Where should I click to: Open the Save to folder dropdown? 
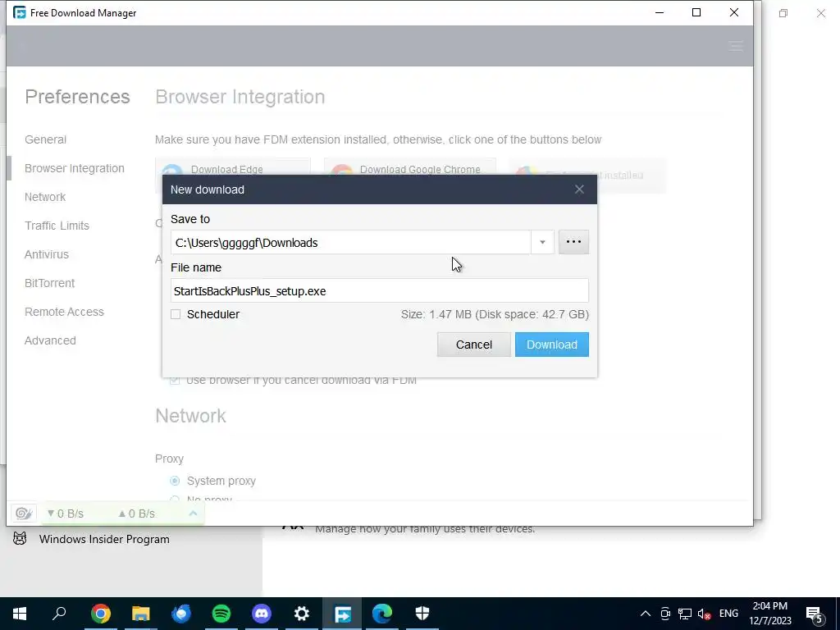pyautogui.click(x=542, y=242)
